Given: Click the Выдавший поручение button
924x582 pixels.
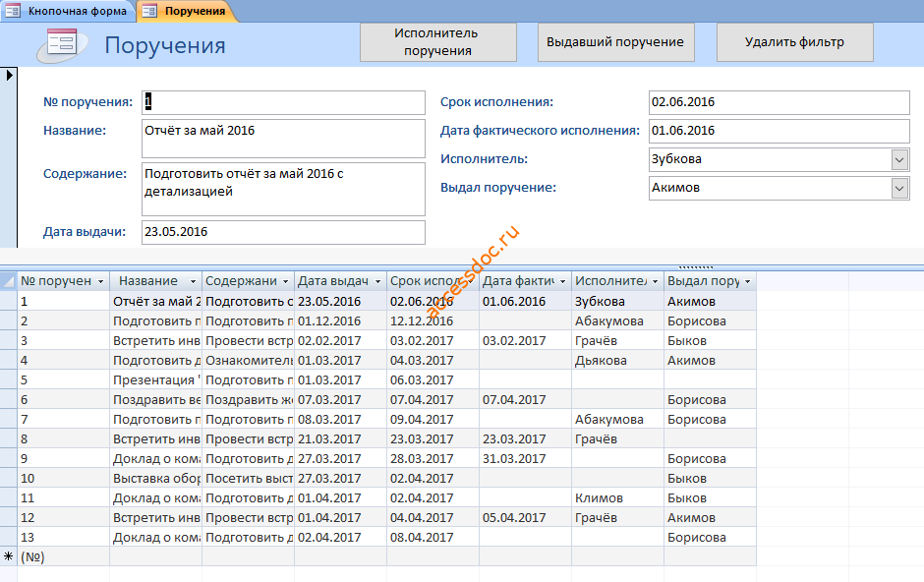Looking at the screenshot, I should (615, 42).
